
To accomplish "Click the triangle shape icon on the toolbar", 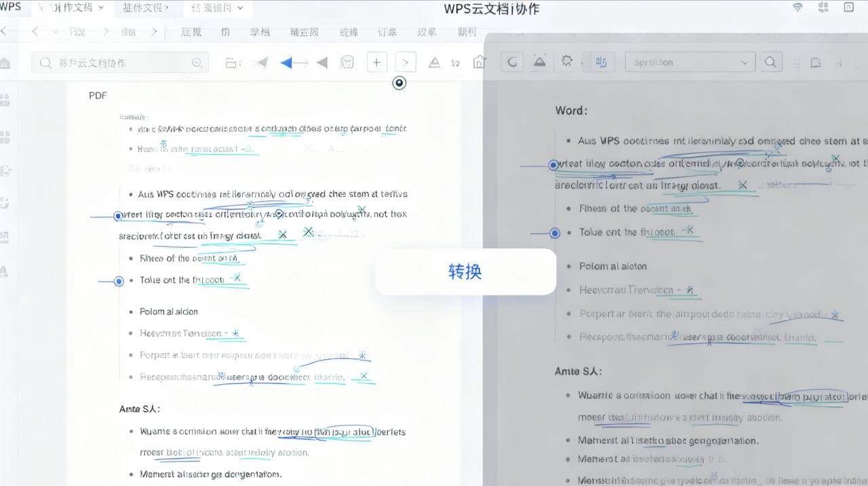I will tap(434, 62).
